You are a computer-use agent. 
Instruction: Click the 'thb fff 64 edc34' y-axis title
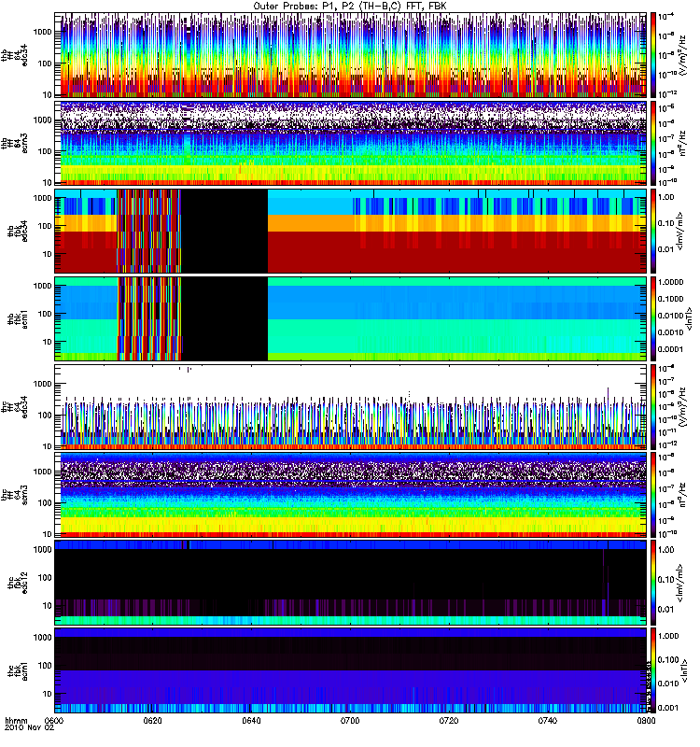click(14, 55)
